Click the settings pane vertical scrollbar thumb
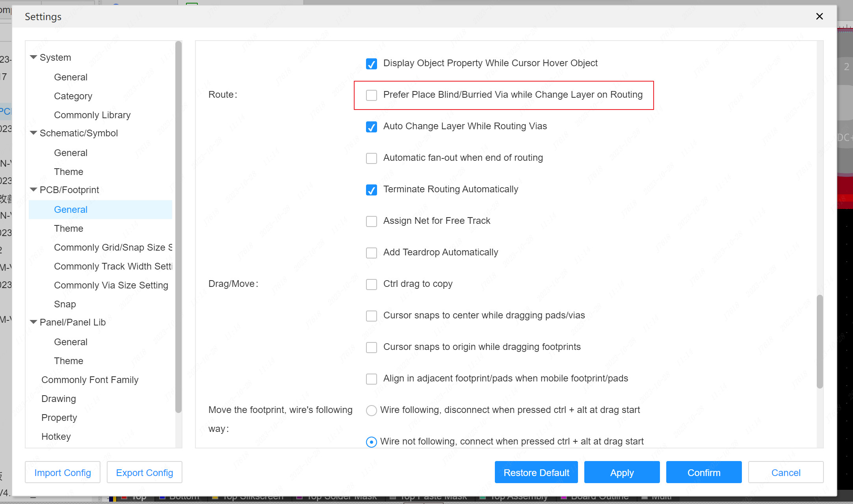853x504 pixels. [x=820, y=341]
